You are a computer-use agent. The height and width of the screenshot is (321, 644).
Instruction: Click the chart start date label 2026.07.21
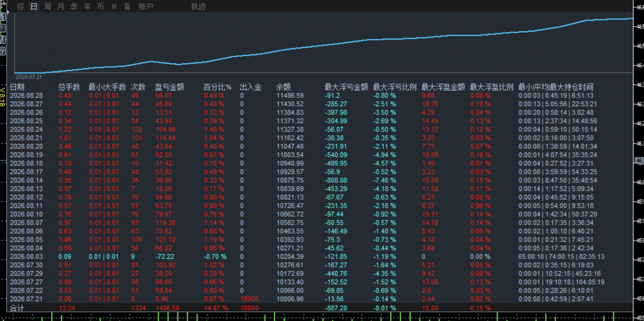[x=28, y=77]
